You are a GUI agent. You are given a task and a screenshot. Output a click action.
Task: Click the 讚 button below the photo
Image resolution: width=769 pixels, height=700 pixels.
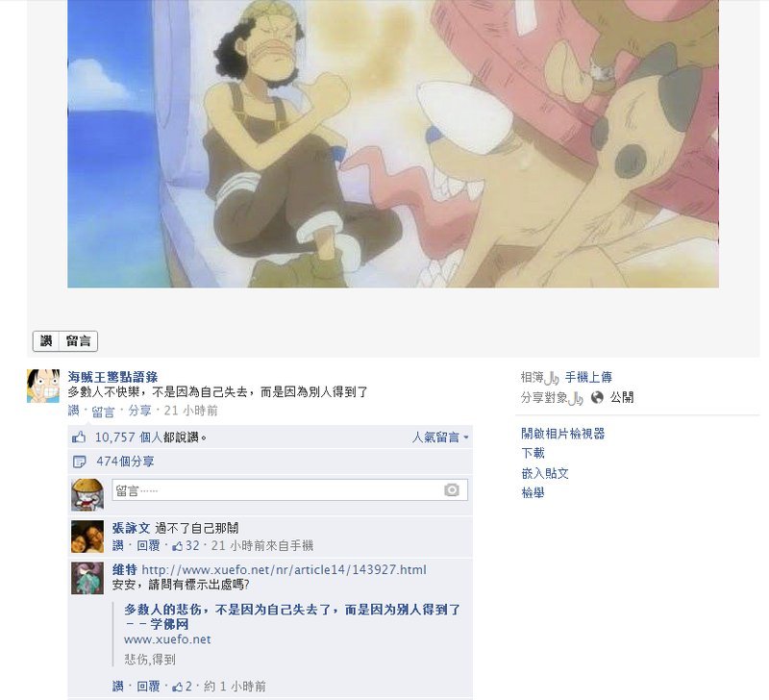click(46, 341)
